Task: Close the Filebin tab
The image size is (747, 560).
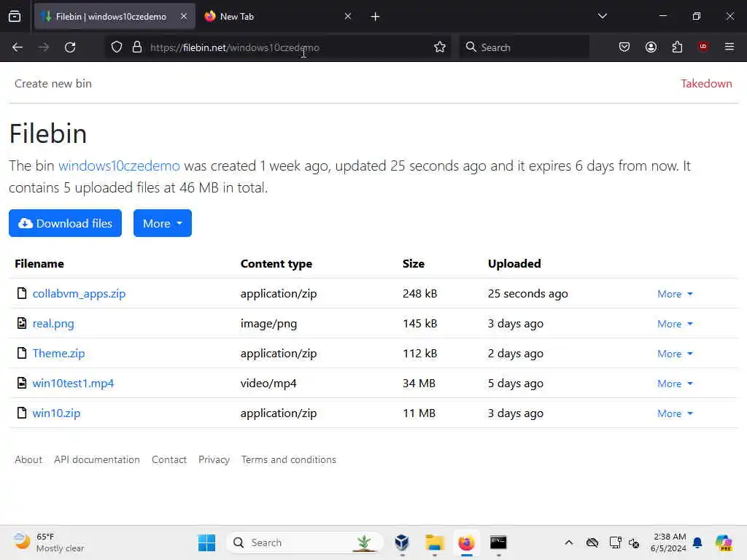Action: (x=184, y=16)
